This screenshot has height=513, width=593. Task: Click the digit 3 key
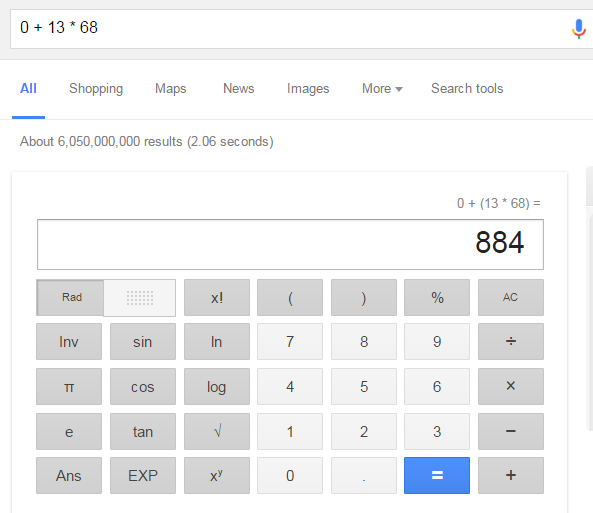click(437, 432)
